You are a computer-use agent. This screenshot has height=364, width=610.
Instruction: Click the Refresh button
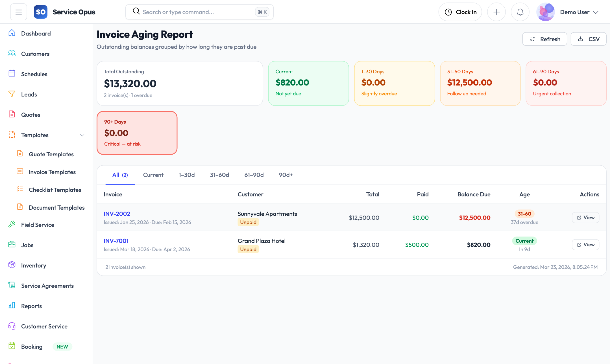pyautogui.click(x=544, y=39)
